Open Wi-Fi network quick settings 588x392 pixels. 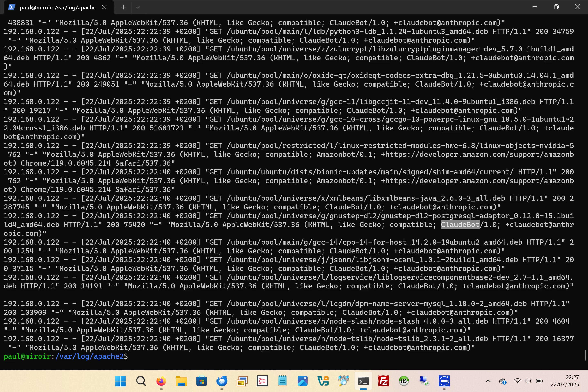(517, 381)
